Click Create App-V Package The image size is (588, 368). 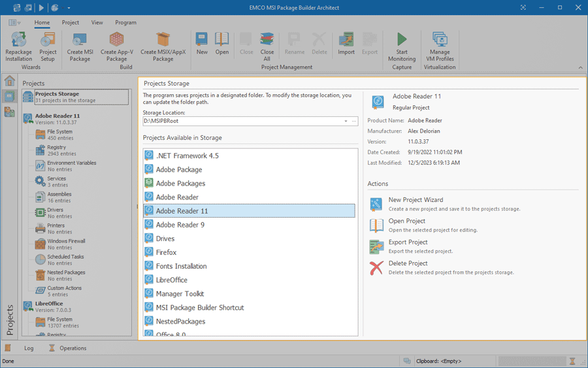click(x=117, y=46)
